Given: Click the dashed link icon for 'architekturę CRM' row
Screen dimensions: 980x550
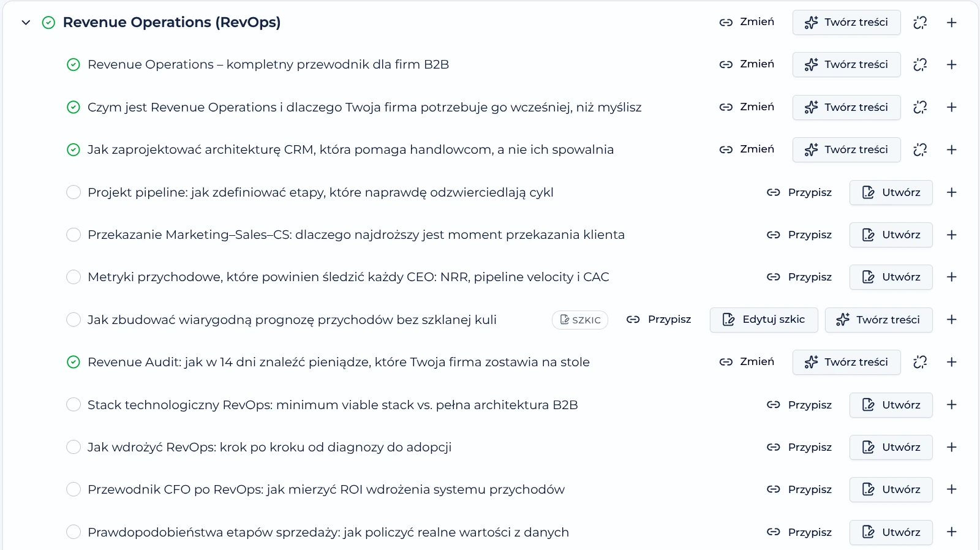Looking at the screenshot, I should click(920, 149).
